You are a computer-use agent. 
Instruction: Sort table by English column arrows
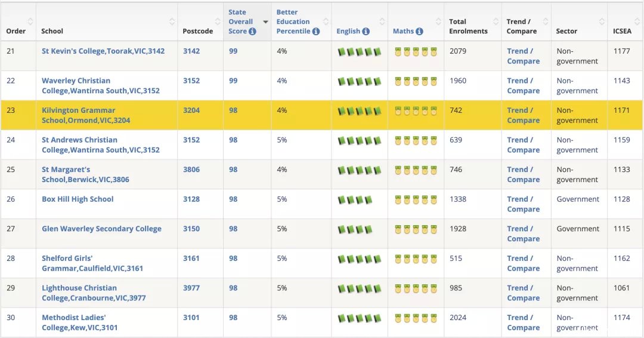coord(382,21)
